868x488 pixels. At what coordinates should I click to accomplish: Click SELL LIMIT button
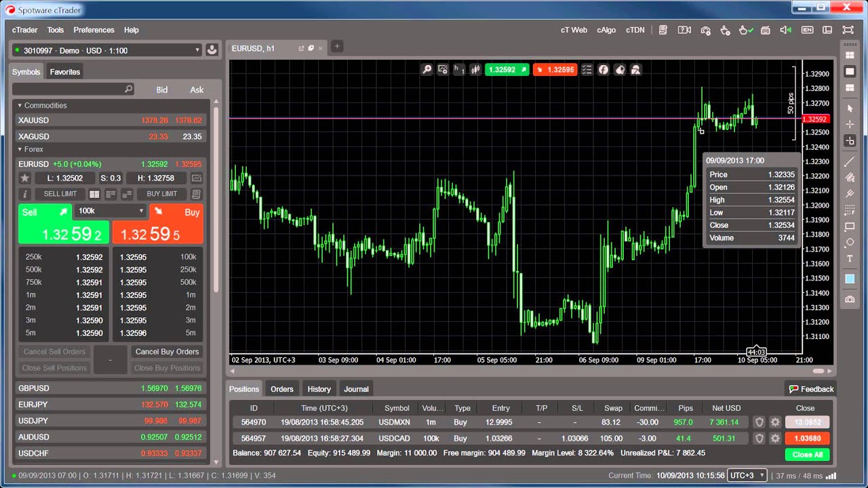(x=60, y=194)
